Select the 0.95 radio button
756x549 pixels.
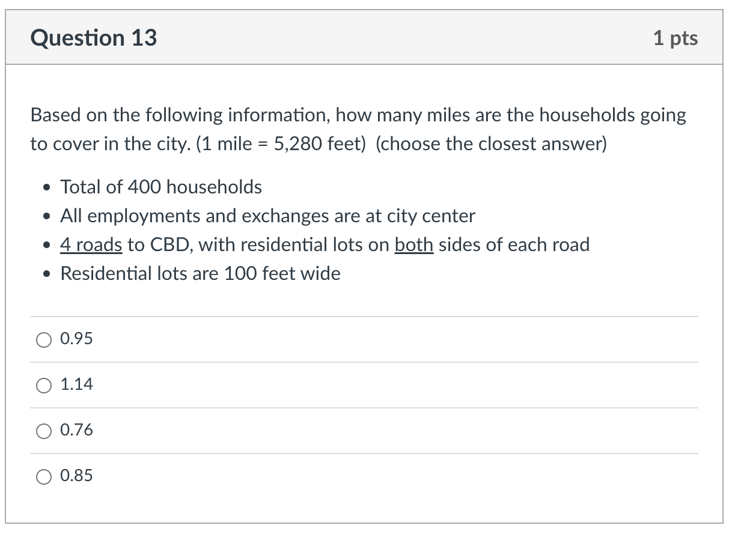(x=43, y=339)
